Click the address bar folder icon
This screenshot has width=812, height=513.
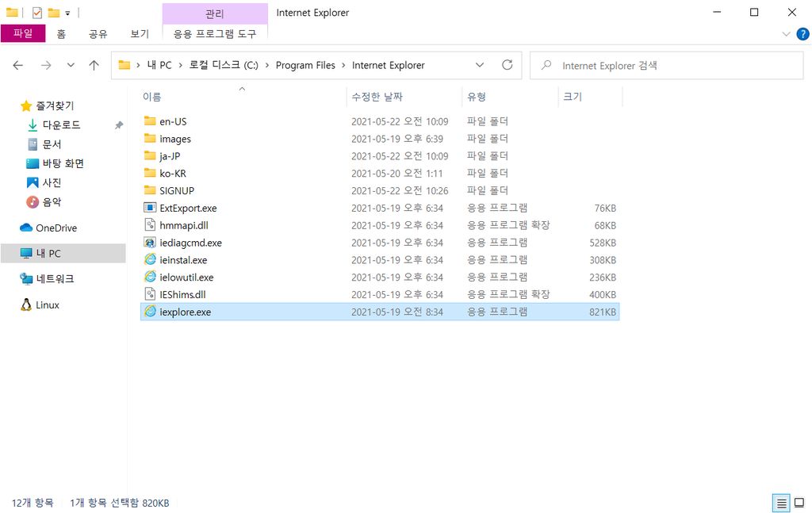click(124, 65)
